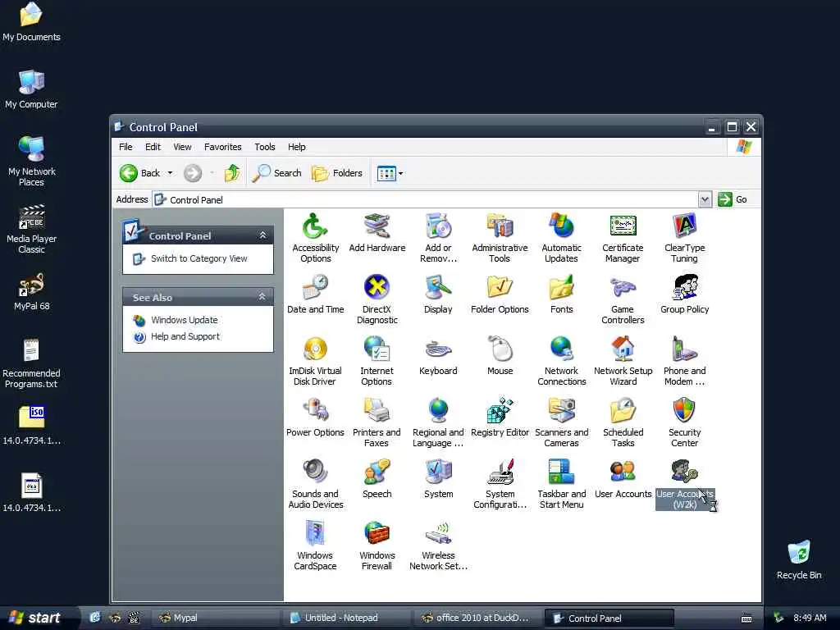Image resolution: width=840 pixels, height=630 pixels.
Task: Open Administrative Tools icon
Action: point(500,238)
